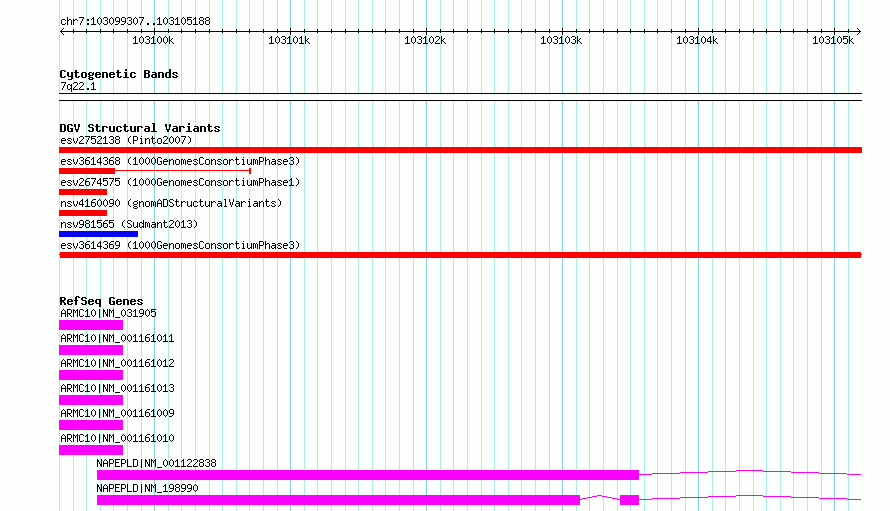Select the blue bar of variant nsv981565
890x511 pixels.
click(98, 234)
